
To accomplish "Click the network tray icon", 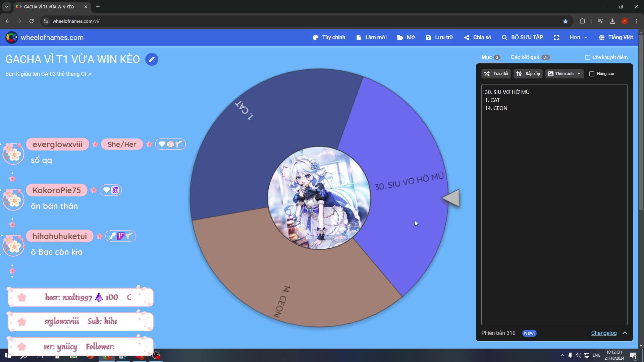I will 587,355.
